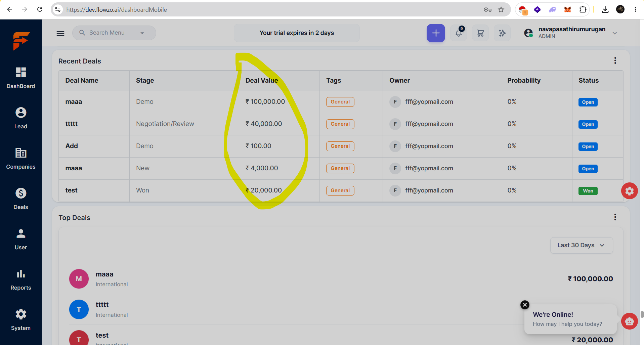
Task: Open the User sidebar section
Action: click(21, 239)
